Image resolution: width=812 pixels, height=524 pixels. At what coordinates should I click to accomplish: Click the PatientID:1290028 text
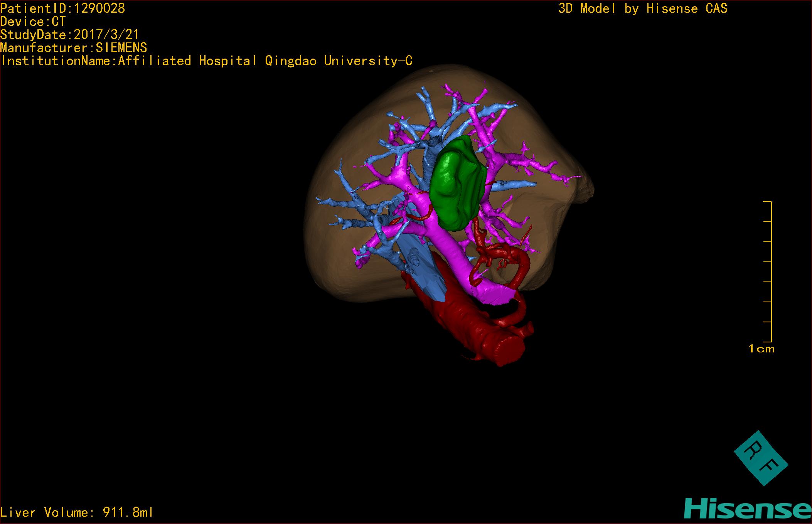63,8
